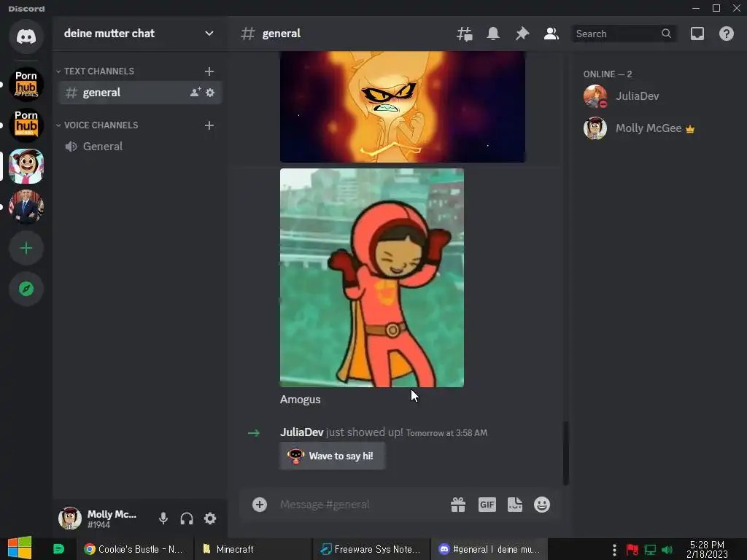Click the general channel name in header

click(282, 34)
